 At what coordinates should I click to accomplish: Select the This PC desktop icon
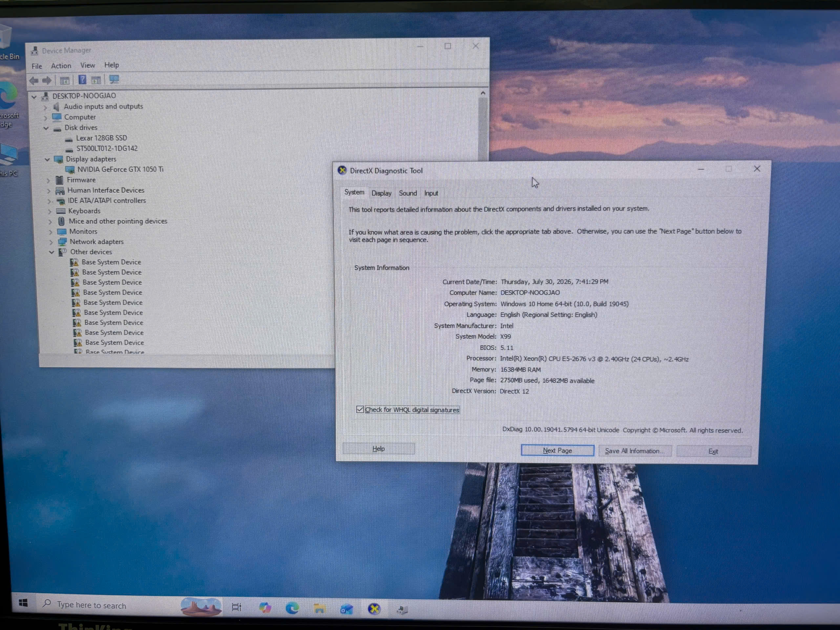[x=8, y=159]
